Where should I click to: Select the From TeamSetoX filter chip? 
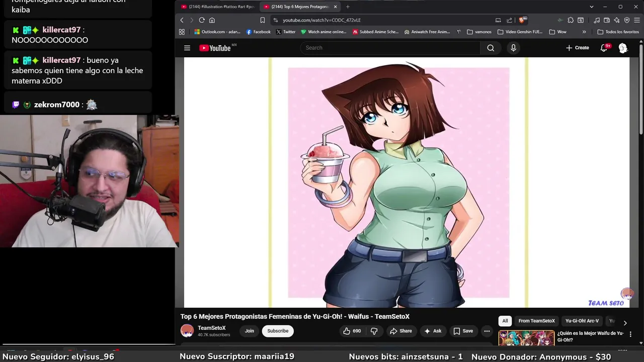point(536,321)
